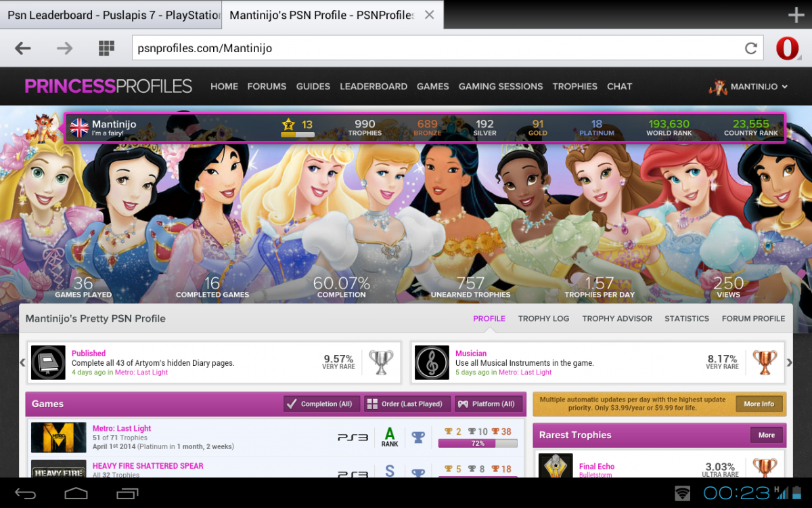Open the Published trophy link
Image resolution: width=812 pixels, height=508 pixels.
89,354
